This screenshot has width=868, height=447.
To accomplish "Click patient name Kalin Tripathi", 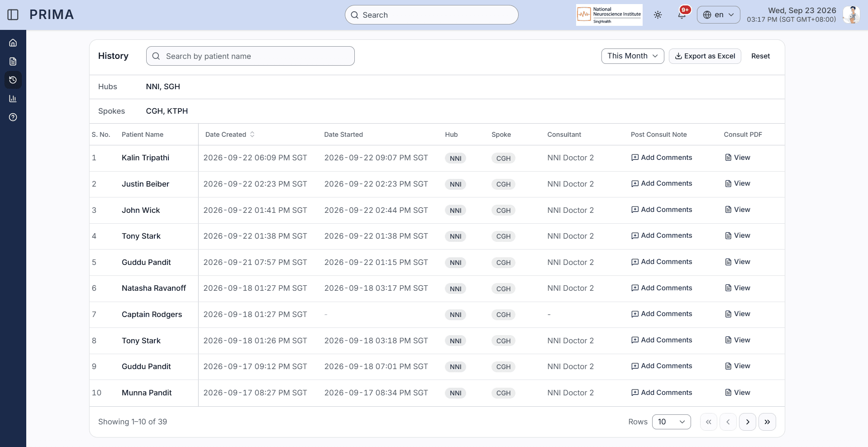I will coord(145,158).
